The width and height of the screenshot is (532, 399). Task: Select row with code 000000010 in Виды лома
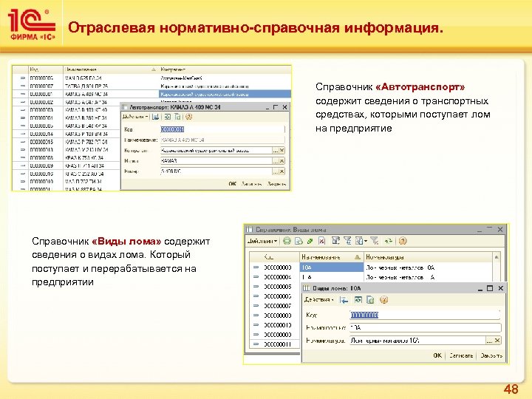coord(275,324)
